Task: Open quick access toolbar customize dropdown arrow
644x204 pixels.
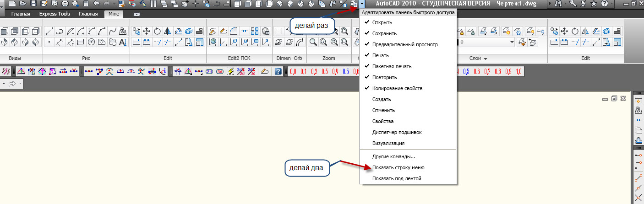Action: point(362,4)
